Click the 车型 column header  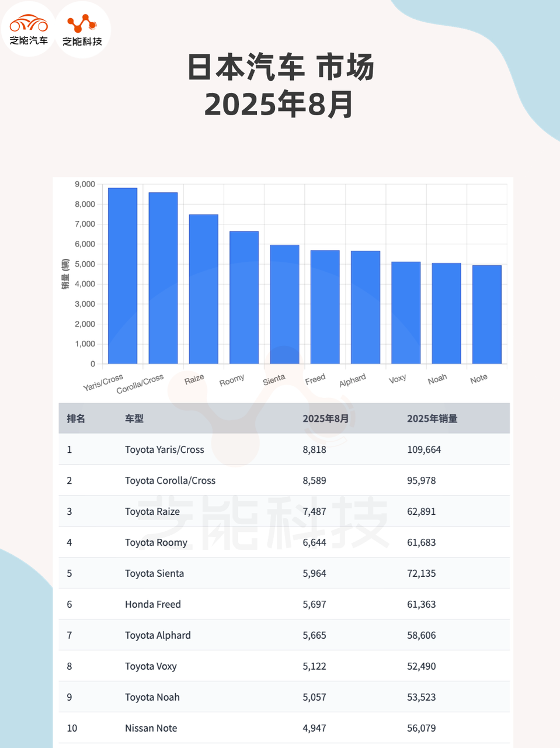[134, 418]
